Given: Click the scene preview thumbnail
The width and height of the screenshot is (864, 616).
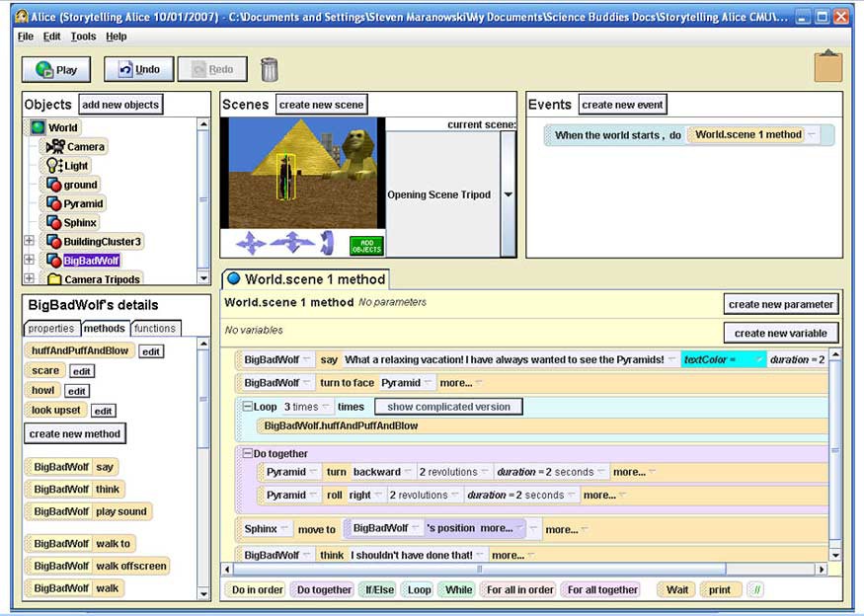Looking at the screenshot, I should tap(303, 173).
